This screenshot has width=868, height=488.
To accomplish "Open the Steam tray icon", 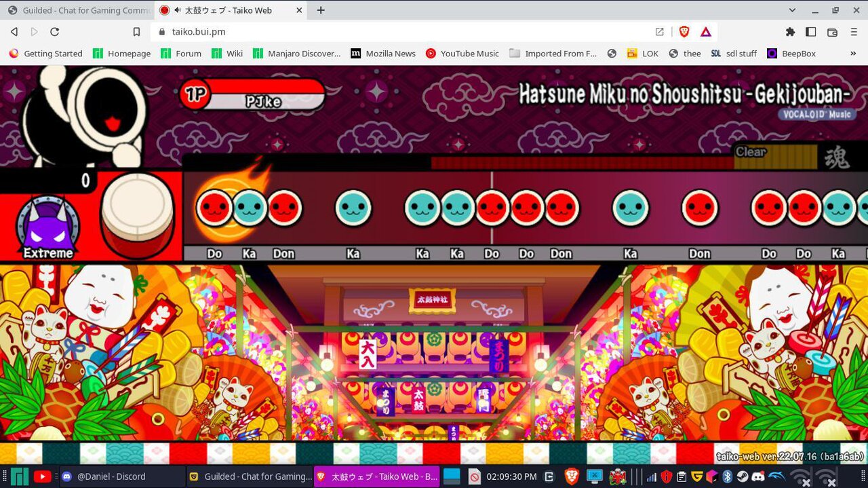I will pos(743,476).
